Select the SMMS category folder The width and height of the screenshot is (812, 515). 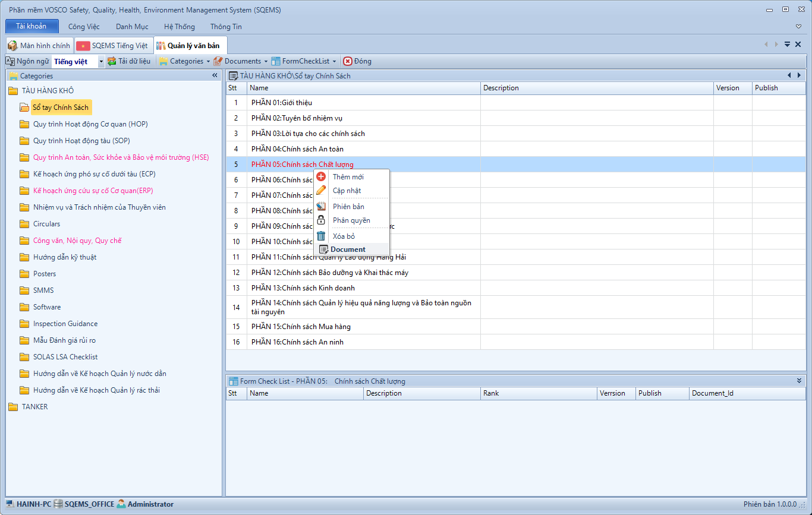click(43, 290)
